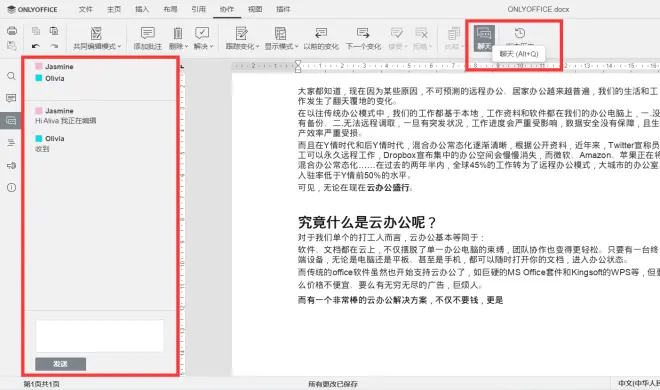Click the paragraph starting 大家都知道
660x390 pixels.
click(478, 96)
